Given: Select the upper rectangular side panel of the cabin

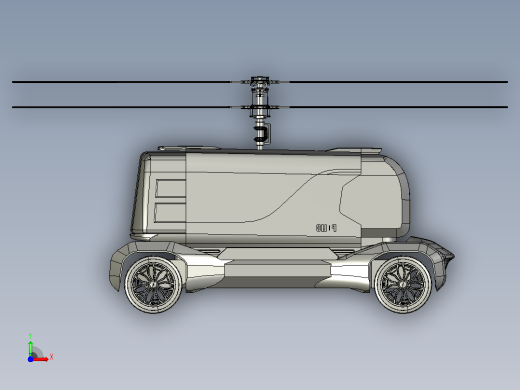Looking at the screenshot, I should [171, 188].
